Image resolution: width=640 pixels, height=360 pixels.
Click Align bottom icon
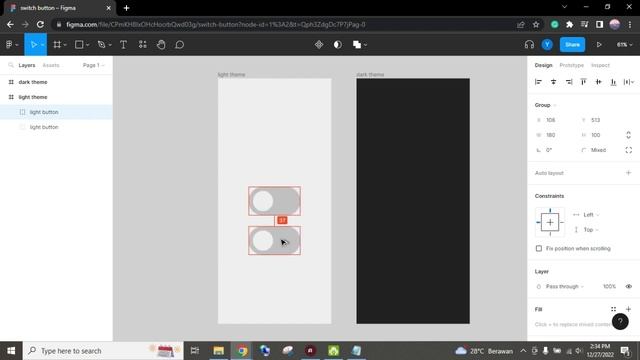click(613, 82)
